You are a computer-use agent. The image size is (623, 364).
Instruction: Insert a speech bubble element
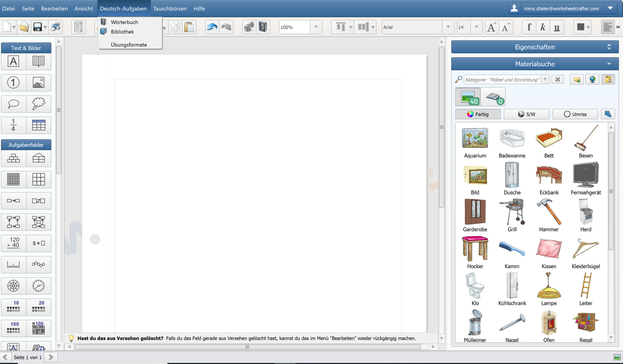(13, 104)
